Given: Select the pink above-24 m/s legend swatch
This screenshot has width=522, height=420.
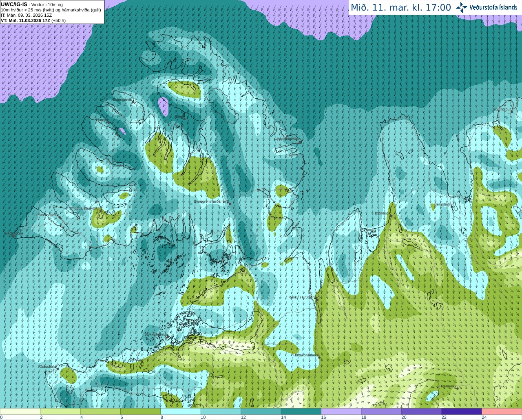Looking at the screenshot, I should click(502, 411).
